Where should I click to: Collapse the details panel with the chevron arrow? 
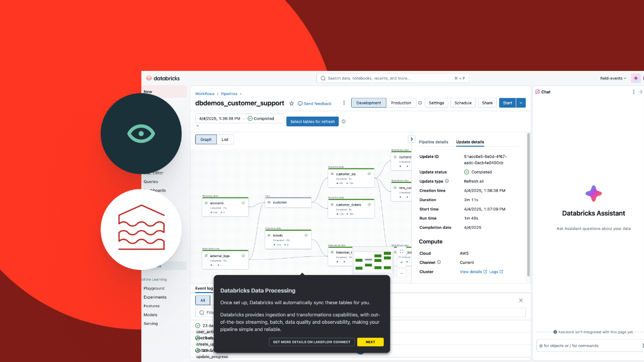tap(412, 139)
